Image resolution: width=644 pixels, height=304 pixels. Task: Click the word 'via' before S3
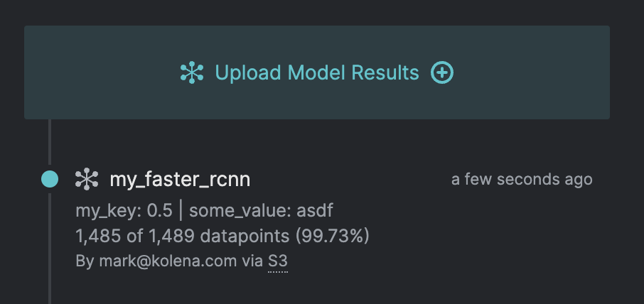(x=252, y=261)
